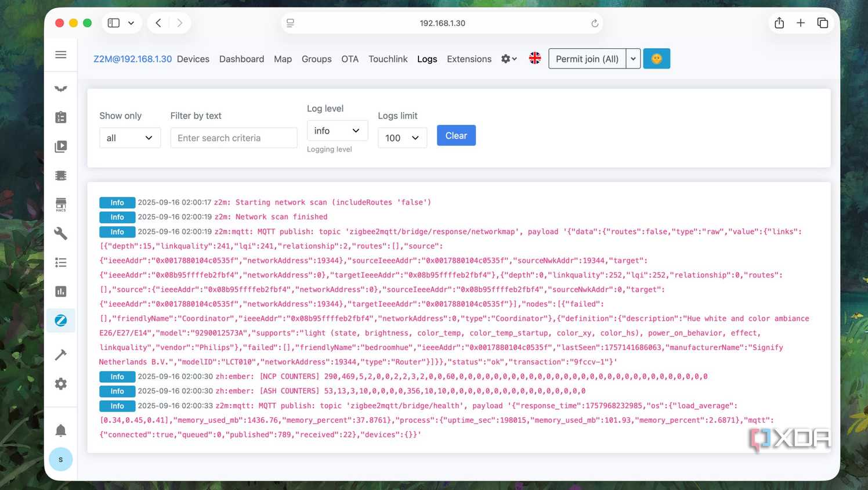Toggle the Safari sidebar button
Image resolution: width=868 pixels, height=490 pixels.
click(x=114, y=23)
